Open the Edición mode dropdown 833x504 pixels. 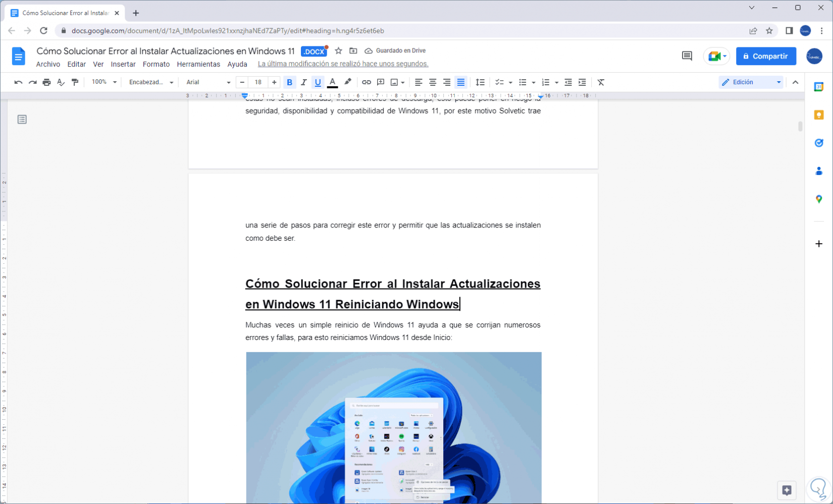751,82
